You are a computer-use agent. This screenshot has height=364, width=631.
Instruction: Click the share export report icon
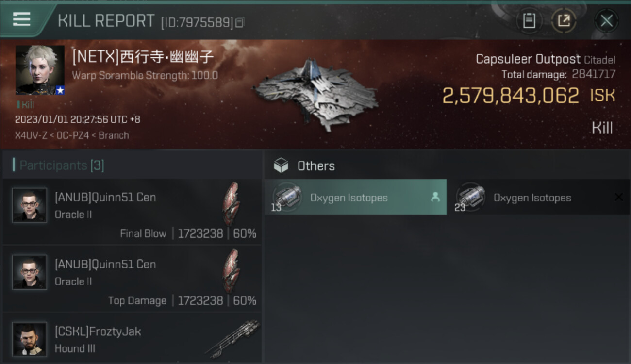tap(564, 21)
